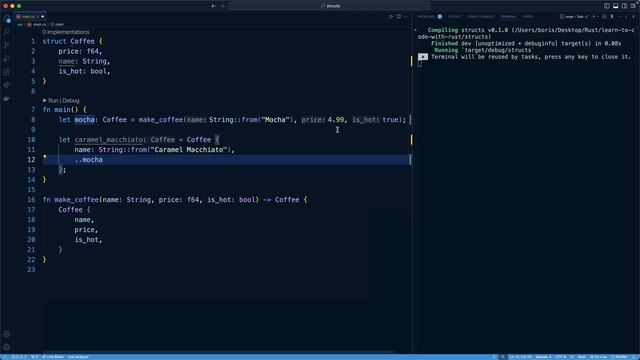The height and width of the screenshot is (360, 640).
Task: Open the Source Control view
Action: point(7,45)
